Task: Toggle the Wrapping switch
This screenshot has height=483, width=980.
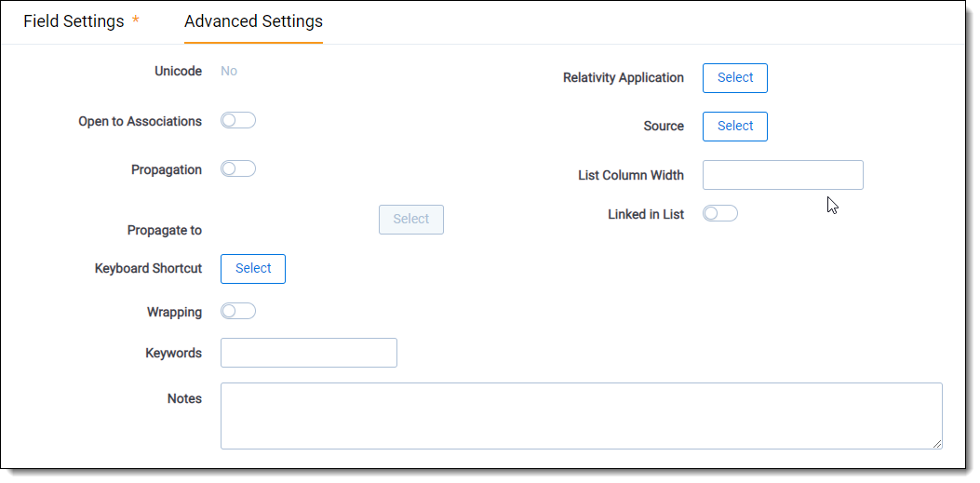Action: click(237, 311)
